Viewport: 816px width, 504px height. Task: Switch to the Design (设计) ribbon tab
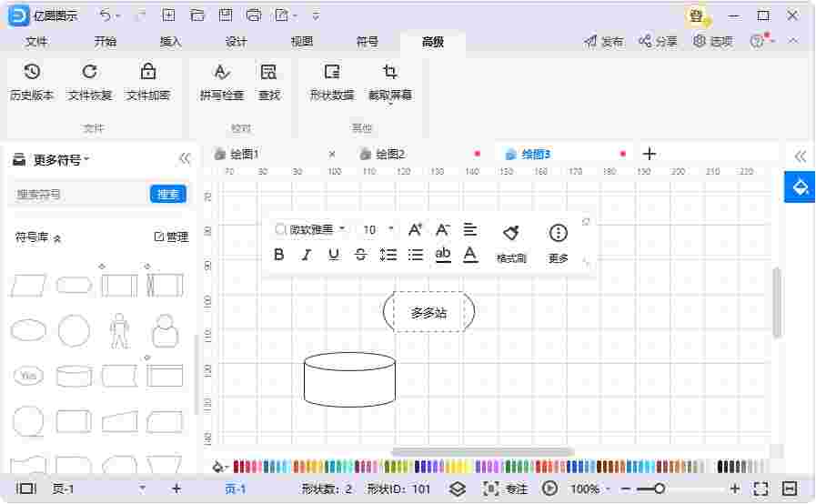237,42
